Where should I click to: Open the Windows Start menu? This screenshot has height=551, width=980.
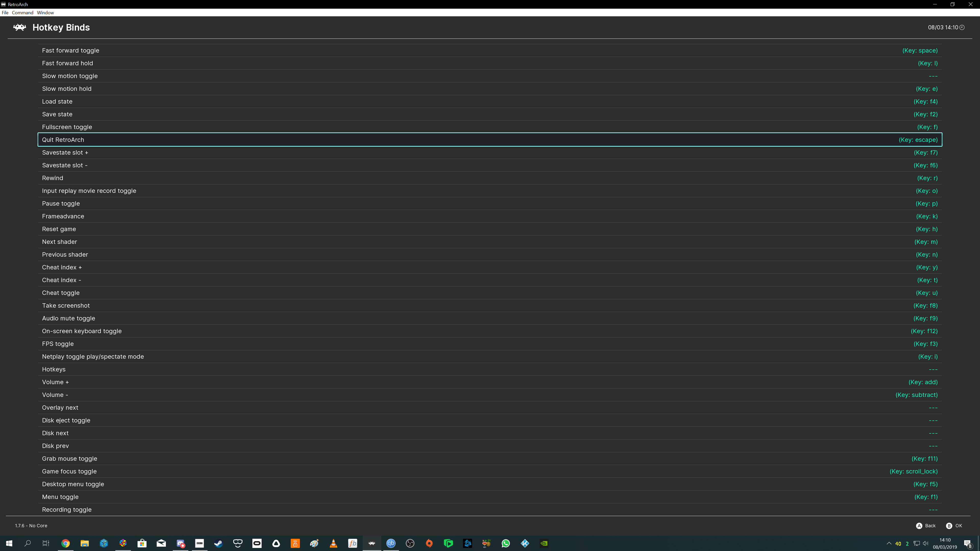(x=9, y=543)
